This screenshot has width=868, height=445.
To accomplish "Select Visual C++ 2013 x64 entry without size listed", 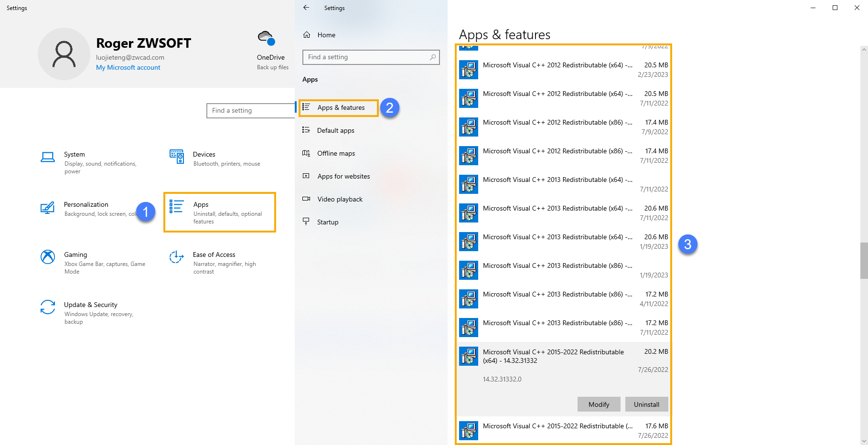I will click(x=564, y=184).
